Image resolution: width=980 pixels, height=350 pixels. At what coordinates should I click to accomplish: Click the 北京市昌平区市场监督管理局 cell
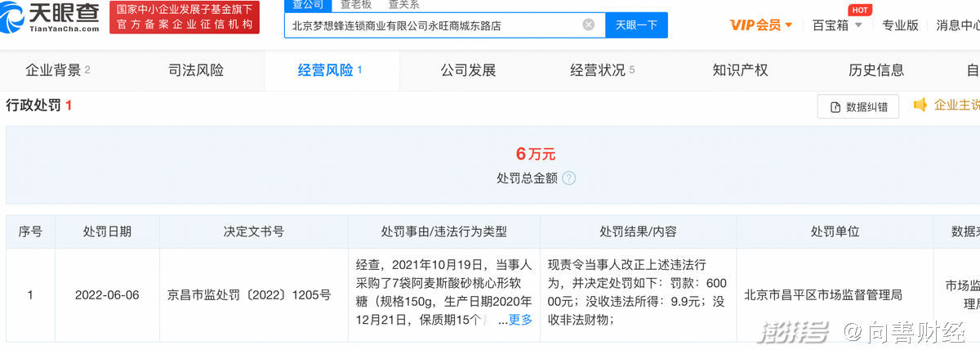(835, 294)
